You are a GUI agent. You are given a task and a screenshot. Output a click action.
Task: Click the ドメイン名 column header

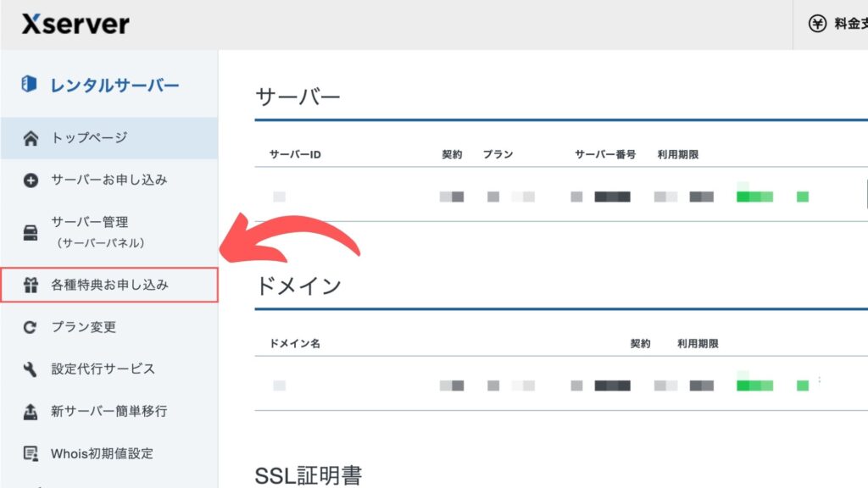pyautogui.click(x=294, y=344)
